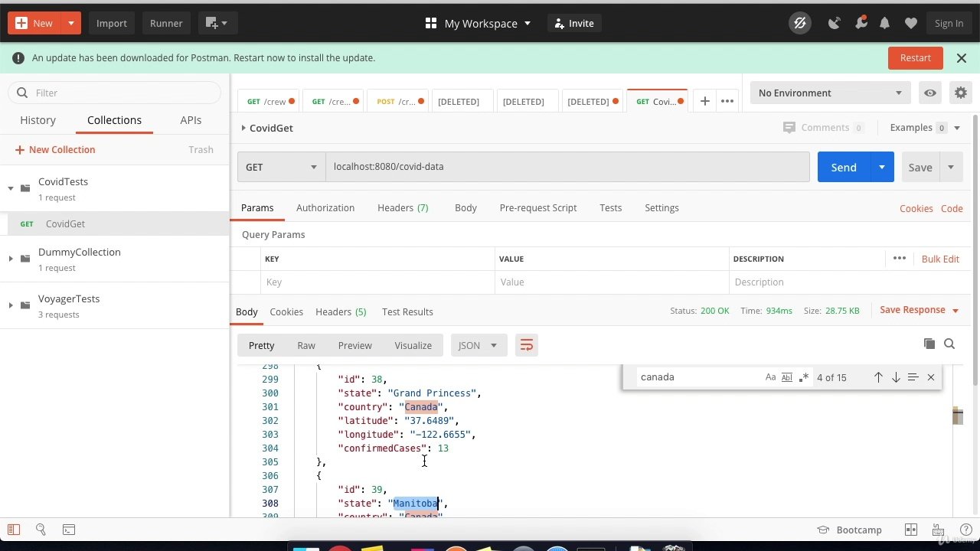Click the Bulk Edit link
Viewport: 980px width, 551px height.
[x=940, y=259]
